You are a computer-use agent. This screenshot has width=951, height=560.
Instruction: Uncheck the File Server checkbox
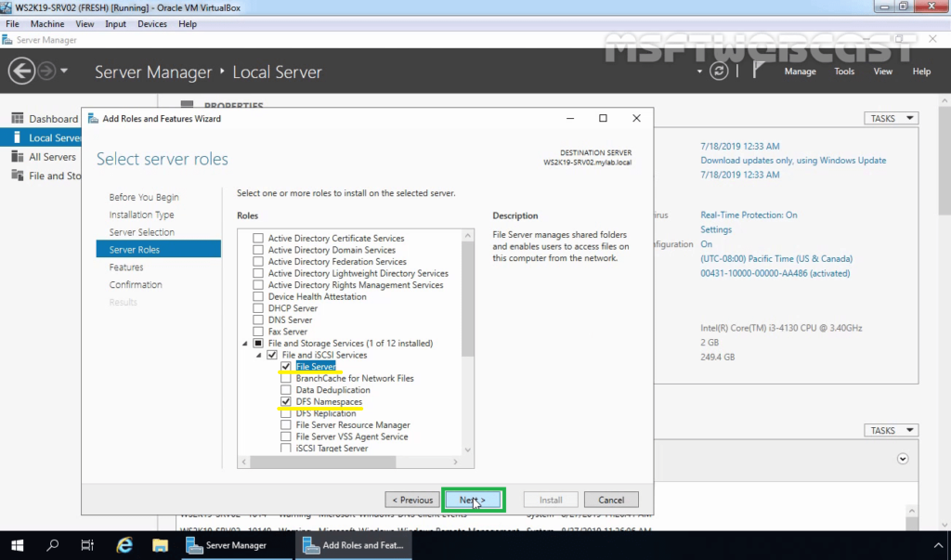(286, 367)
